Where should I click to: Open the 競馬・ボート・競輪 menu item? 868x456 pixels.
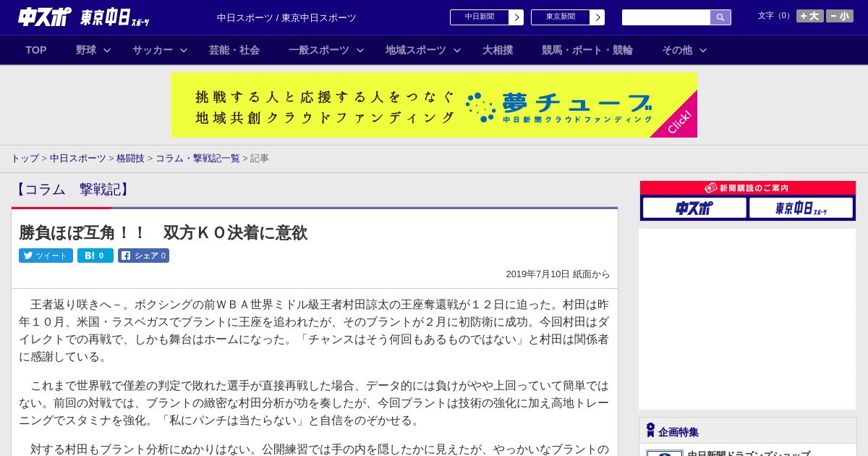click(587, 50)
